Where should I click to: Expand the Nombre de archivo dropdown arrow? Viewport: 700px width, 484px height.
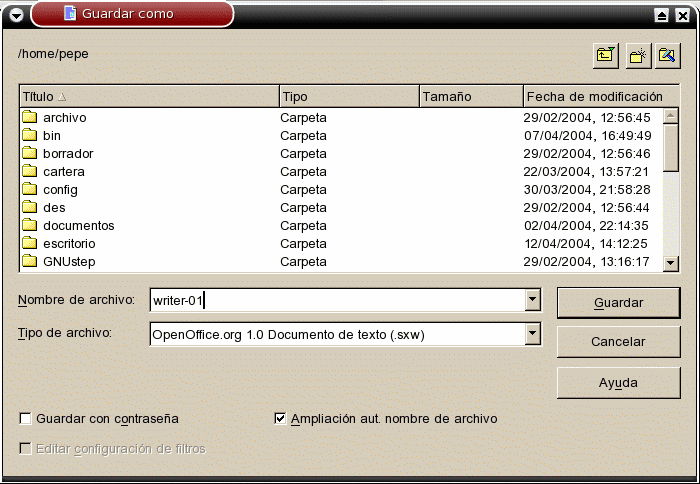[533, 299]
